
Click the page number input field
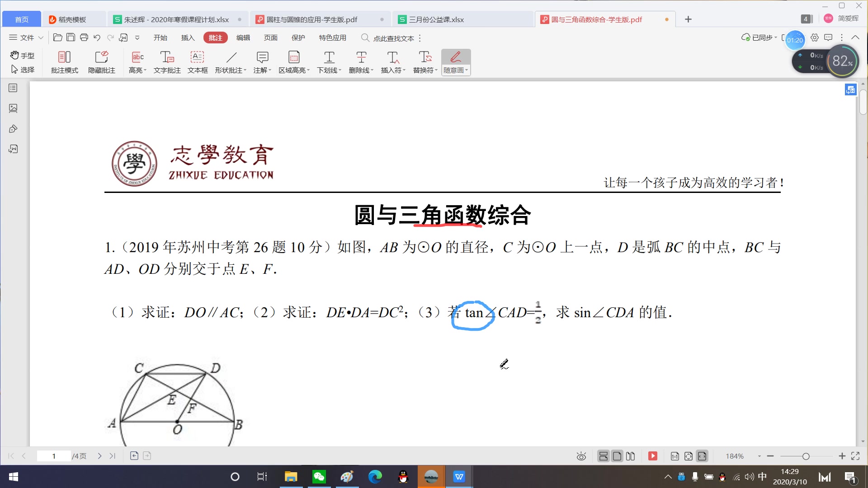[x=53, y=456]
